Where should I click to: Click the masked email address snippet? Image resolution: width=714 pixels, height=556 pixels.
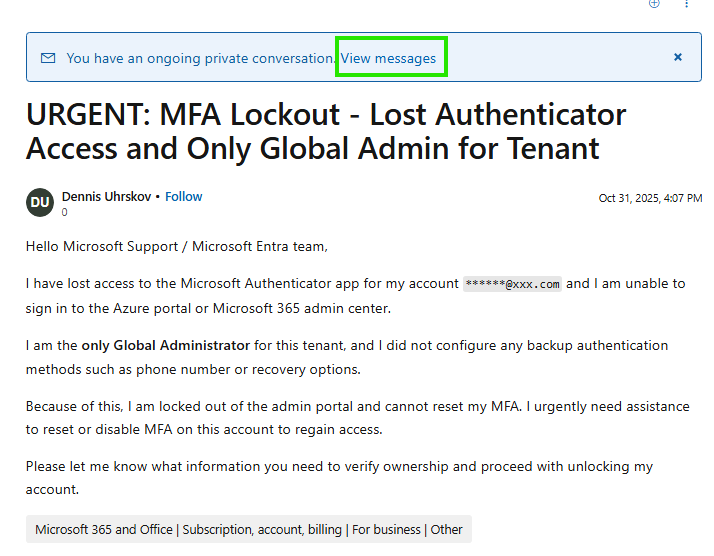point(513,284)
